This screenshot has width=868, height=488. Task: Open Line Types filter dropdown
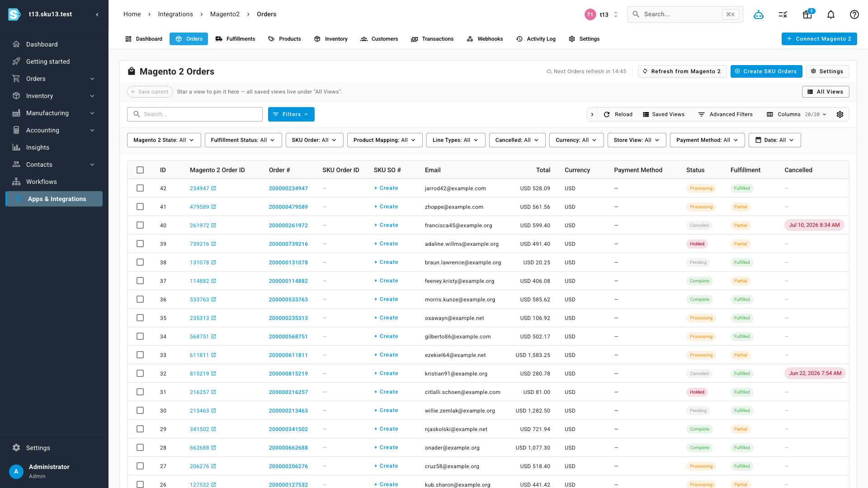click(x=456, y=140)
